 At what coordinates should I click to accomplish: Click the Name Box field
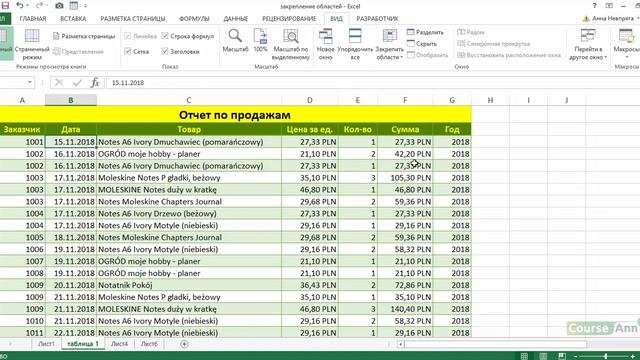coord(12,82)
